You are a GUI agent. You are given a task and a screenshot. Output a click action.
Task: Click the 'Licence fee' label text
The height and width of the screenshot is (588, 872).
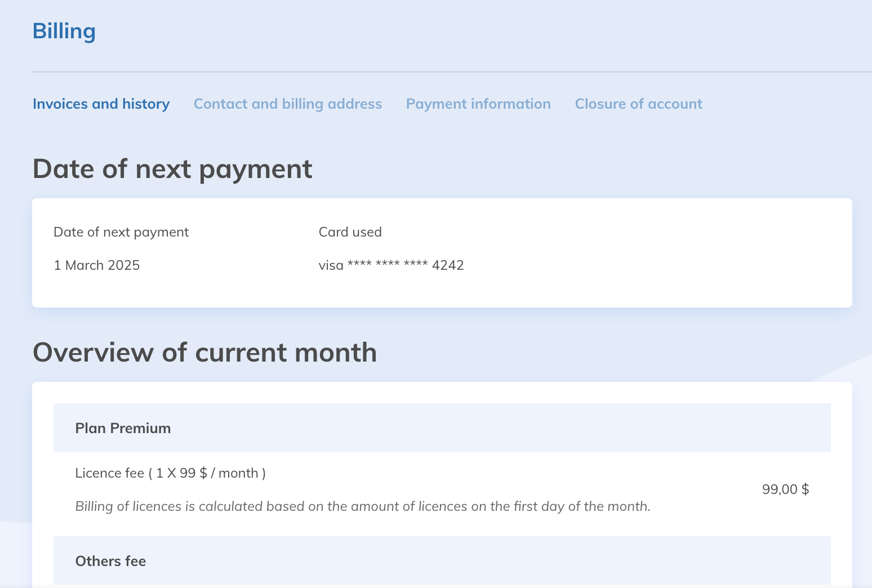pos(110,473)
